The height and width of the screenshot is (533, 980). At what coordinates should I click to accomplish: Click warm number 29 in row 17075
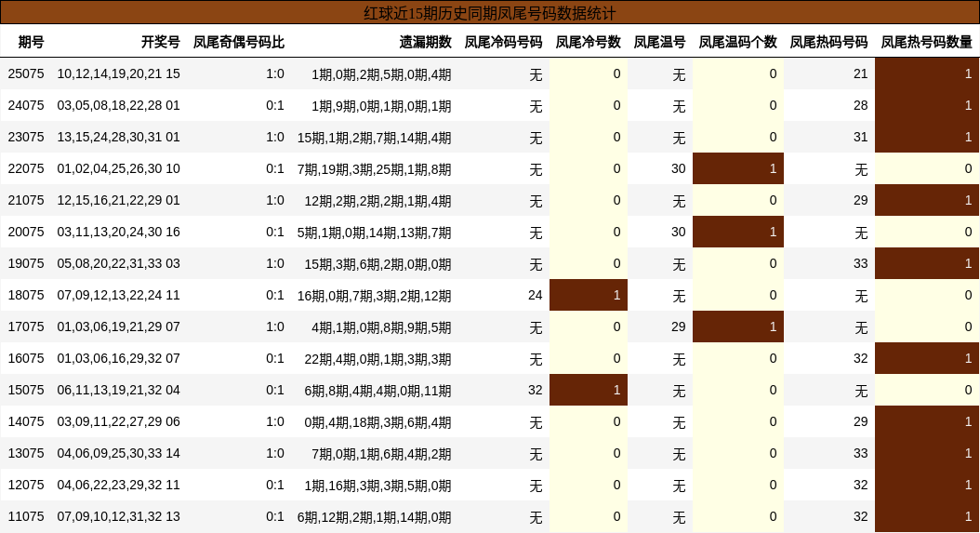tap(678, 327)
